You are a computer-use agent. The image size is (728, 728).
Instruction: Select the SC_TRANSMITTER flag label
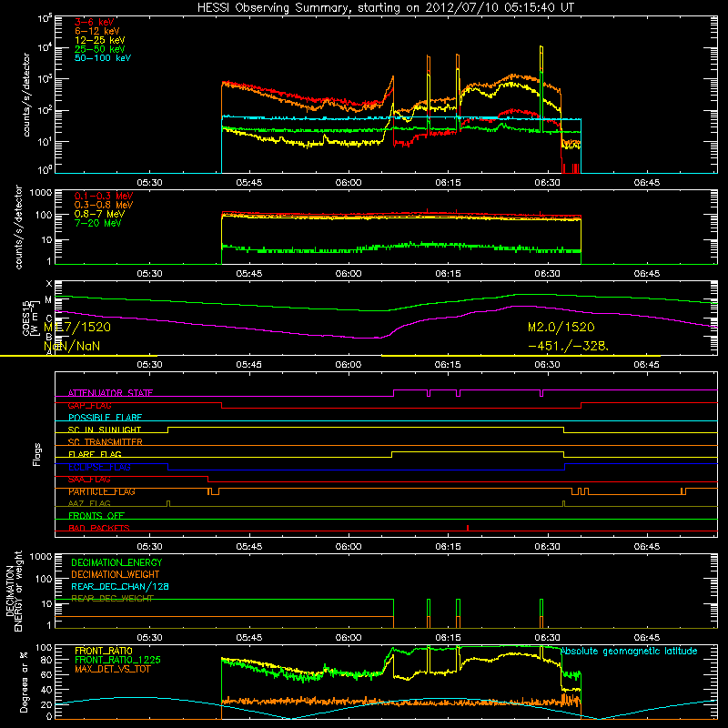(x=105, y=442)
